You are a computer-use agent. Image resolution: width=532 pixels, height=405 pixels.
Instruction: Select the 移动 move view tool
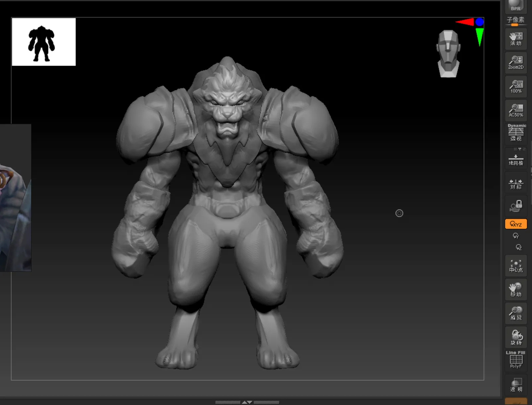tap(516, 290)
